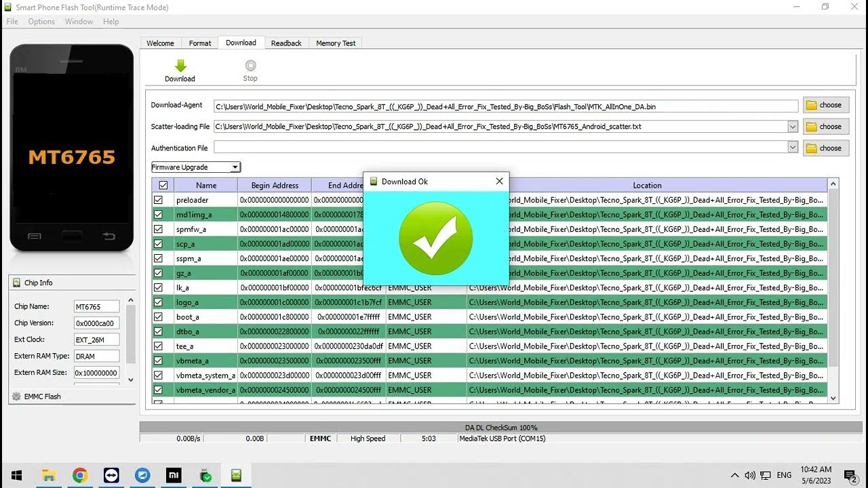Open Google Chrome from taskbar
Screen dimensions: 868x488
coord(80,475)
